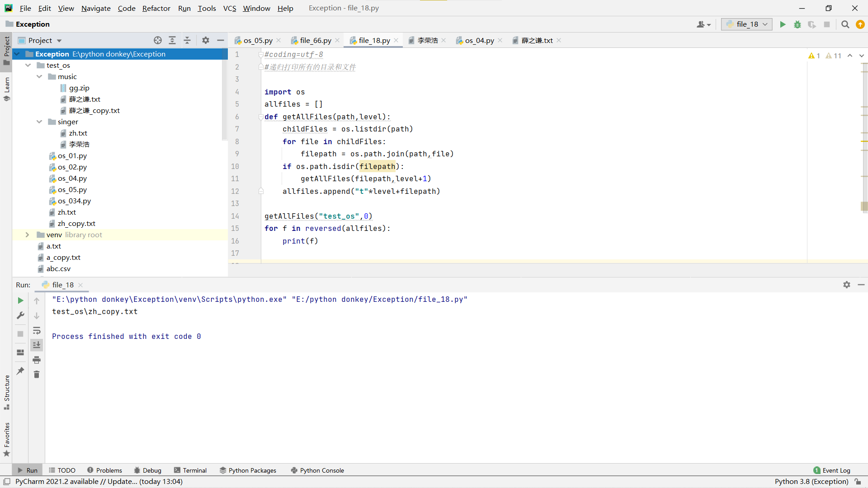Hide the Run tool window

point(861,285)
